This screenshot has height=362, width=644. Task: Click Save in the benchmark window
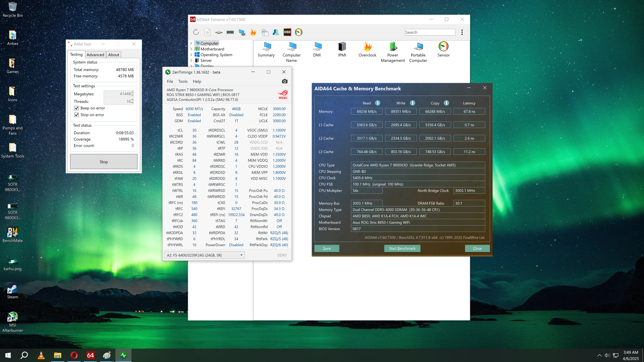pos(327,248)
